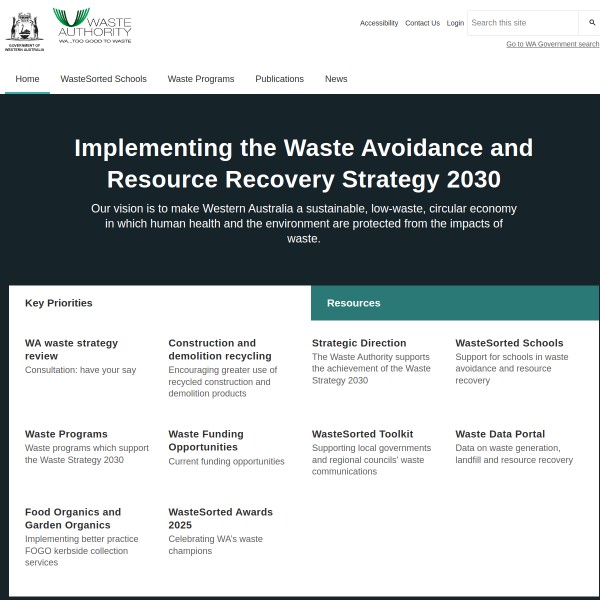
Task: Click the Government of Western Australia crest
Action: [24, 29]
